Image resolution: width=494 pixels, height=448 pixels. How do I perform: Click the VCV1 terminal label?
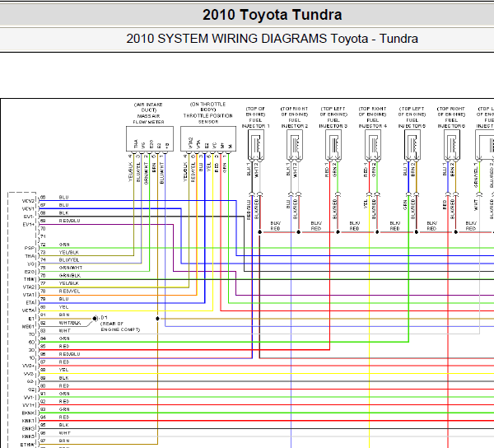click(28, 209)
